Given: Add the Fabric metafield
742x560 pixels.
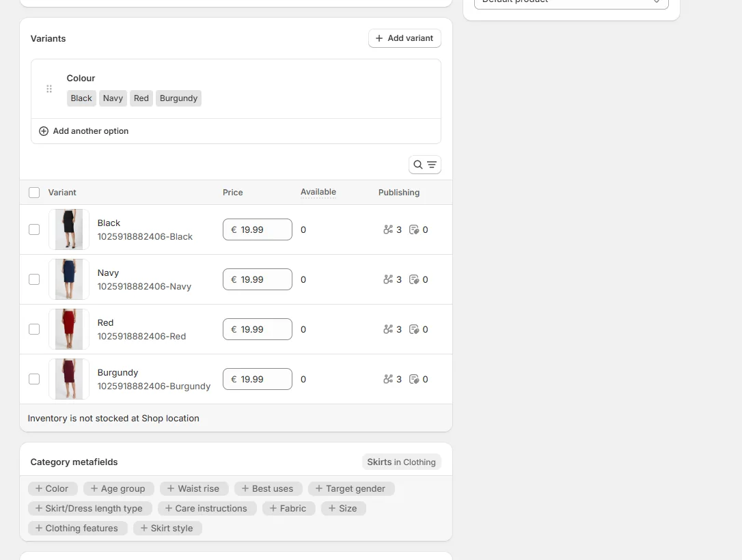Looking at the screenshot, I should pyautogui.click(x=288, y=509).
